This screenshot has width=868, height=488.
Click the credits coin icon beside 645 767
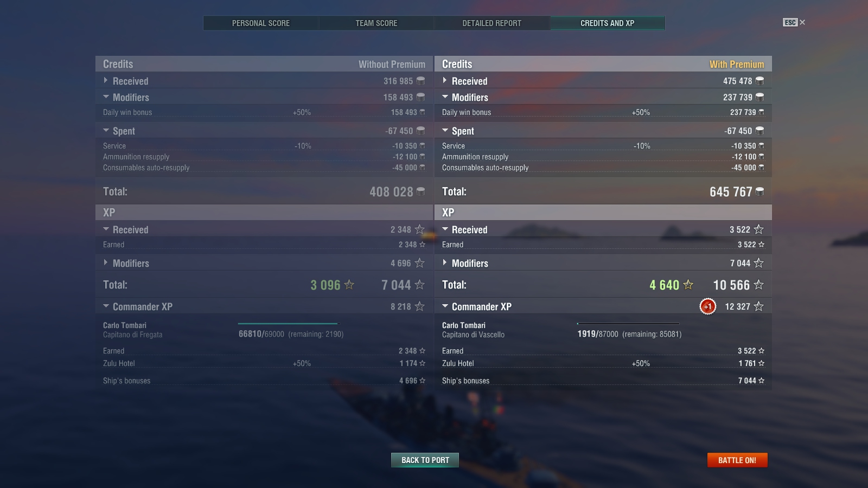[x=759, y=191]
